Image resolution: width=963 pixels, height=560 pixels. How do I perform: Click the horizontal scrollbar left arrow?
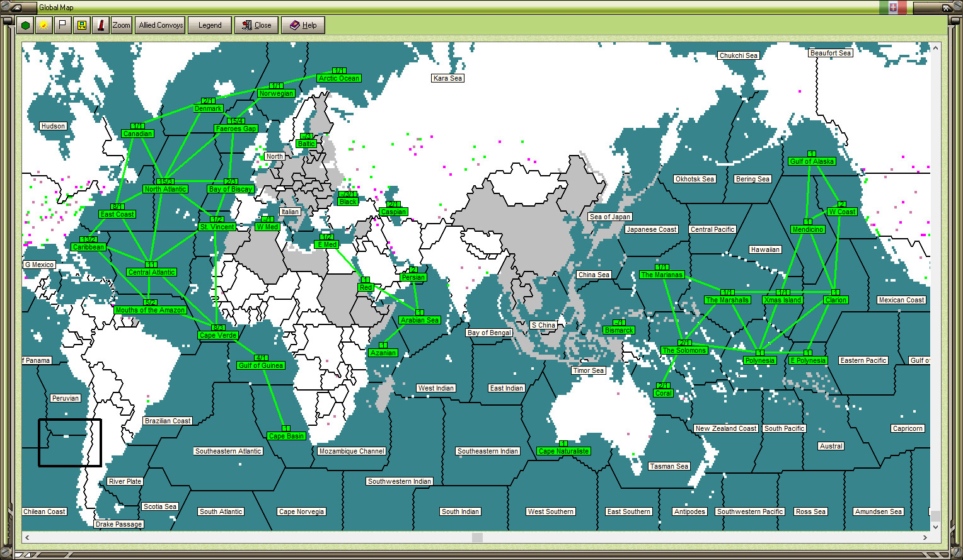coord(27,537)
